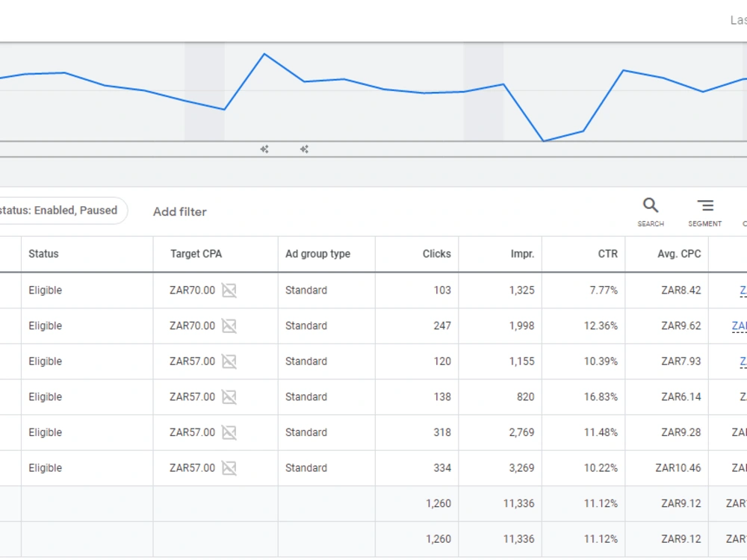Click the Eligible status in the 16.83% CTR row
This screenshot has width=747, height=560.
[x=46, y=396]
